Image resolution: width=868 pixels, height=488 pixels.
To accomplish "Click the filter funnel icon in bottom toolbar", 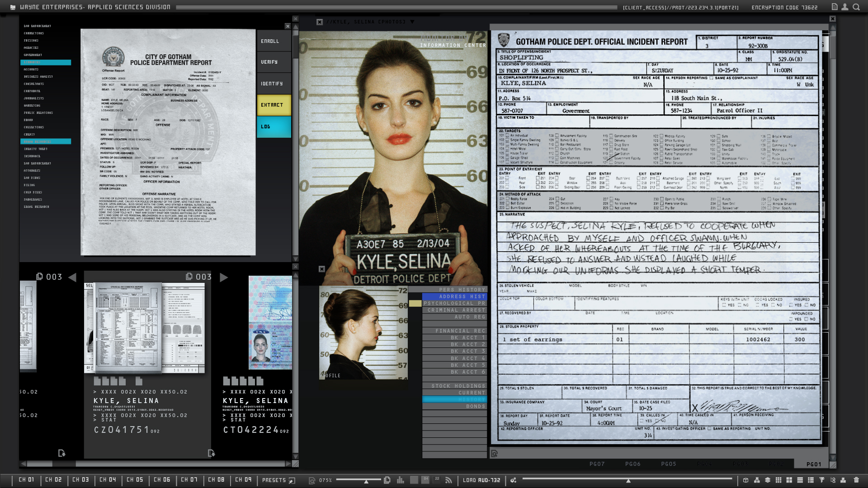I will pyautogui.click(x=821, y=480).
